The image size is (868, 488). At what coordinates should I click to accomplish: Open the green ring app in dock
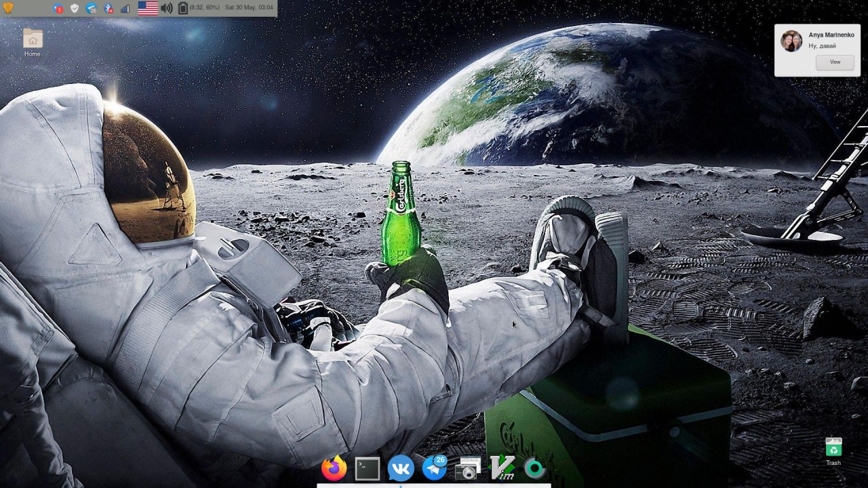[x=535, y=468]
